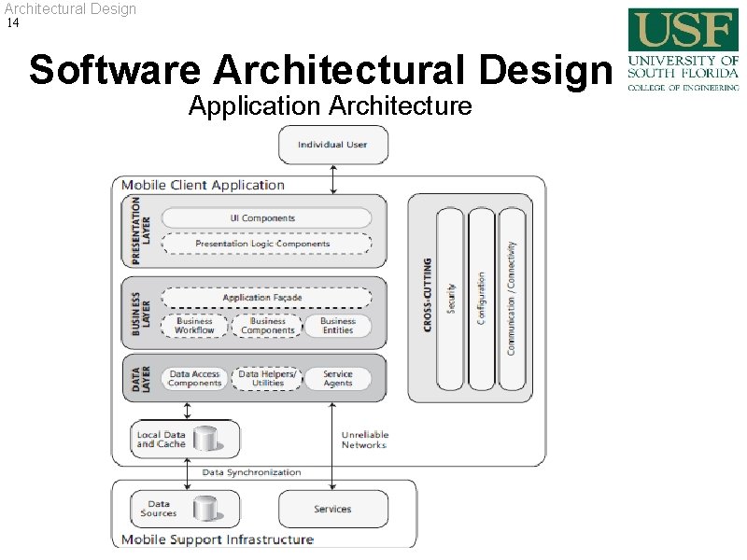Click the Local Data and Cache database cylinder icon
This screenshot has height=560, width=747.
click(x=207, y=439)
